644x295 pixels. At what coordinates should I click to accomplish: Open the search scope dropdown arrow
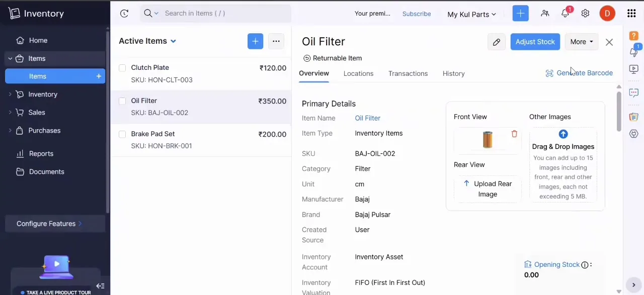coord(156,14)
